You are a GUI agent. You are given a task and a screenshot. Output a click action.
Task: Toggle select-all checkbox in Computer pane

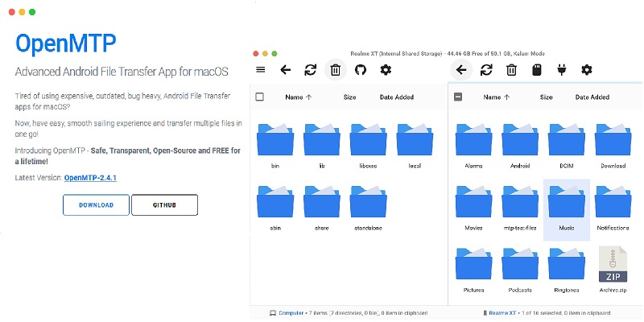point(259,97)
